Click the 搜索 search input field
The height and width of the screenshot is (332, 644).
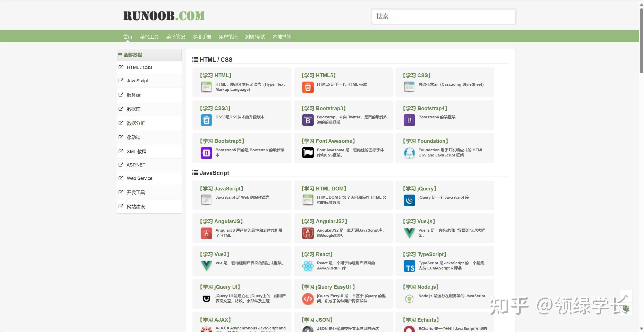(x=443, y=17)
